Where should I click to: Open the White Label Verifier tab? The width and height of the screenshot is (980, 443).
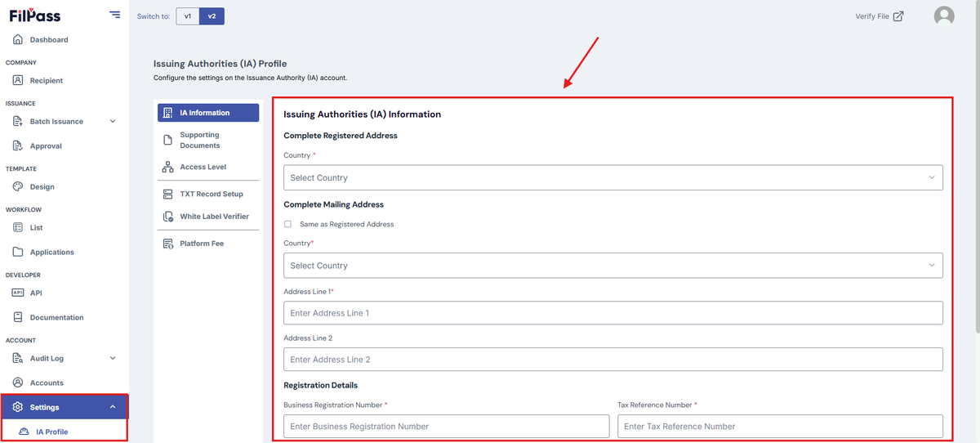click(208, 217)
